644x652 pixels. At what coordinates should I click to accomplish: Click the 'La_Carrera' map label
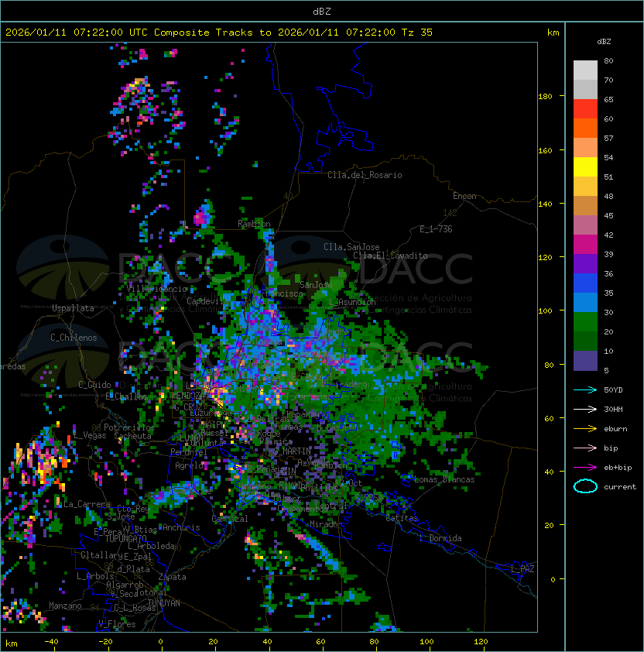click(87, 504)
